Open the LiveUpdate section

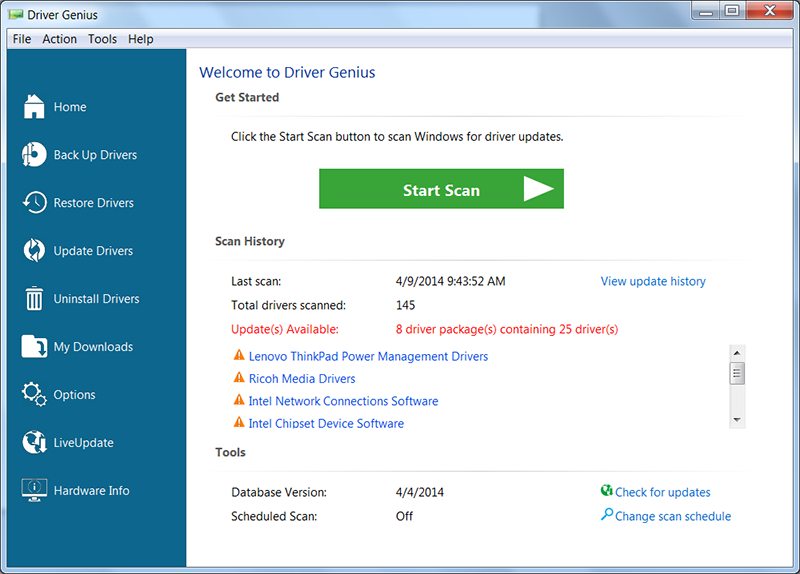point(84,443)
